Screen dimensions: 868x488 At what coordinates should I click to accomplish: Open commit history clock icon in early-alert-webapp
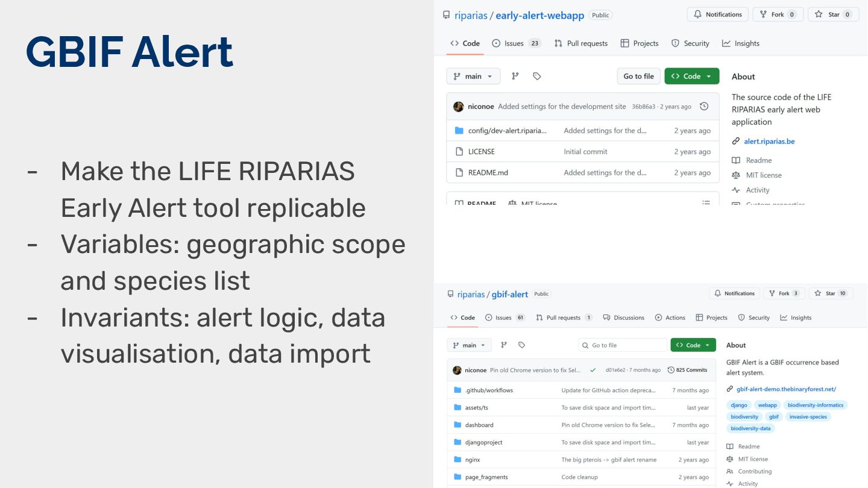coord(704,107)
